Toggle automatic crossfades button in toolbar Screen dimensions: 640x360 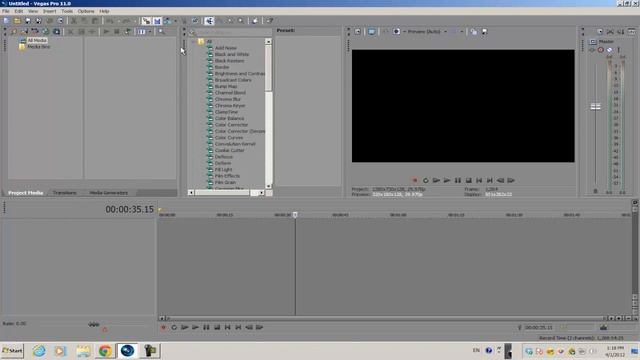click(157, 21)
